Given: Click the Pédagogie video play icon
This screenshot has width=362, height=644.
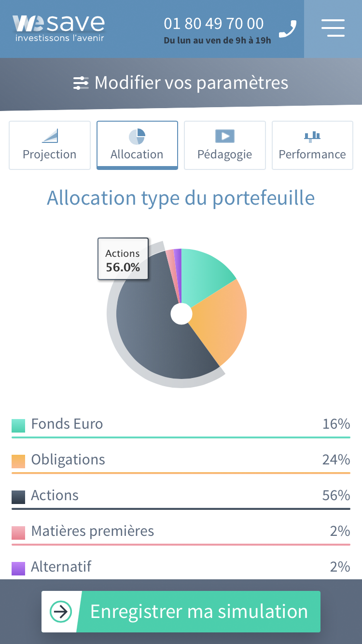Looking at the screenshot, I should pos(224,136).
